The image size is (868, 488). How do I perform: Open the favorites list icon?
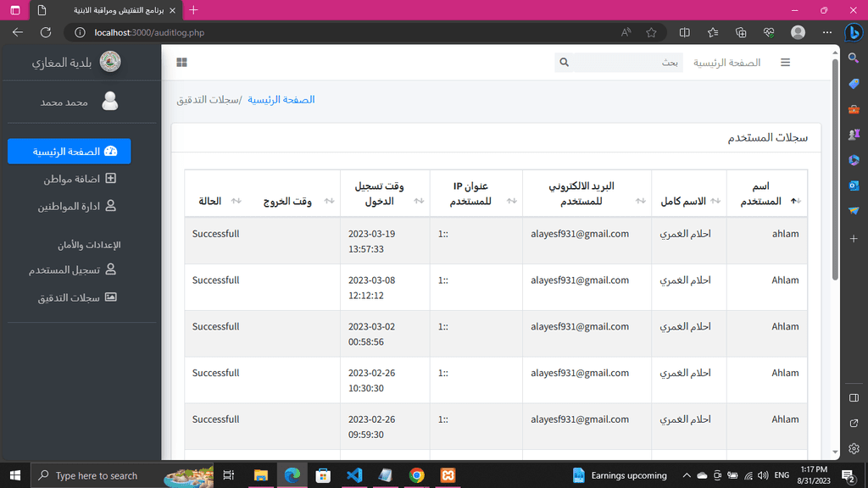pos(712,33)
